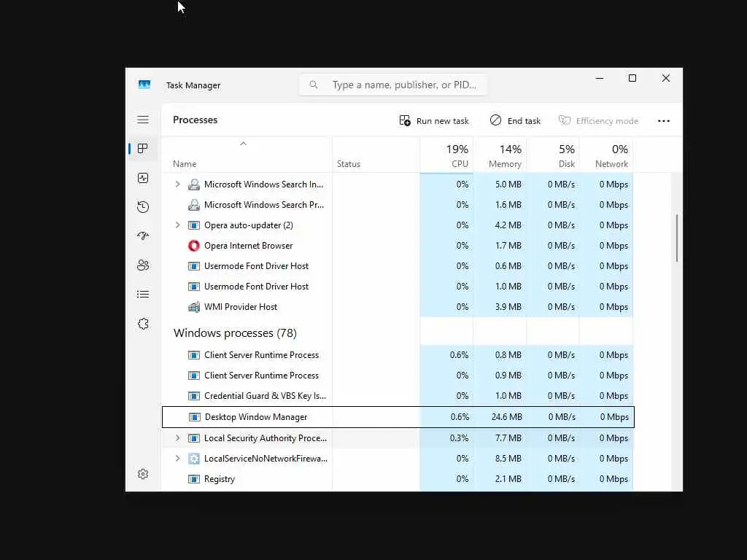This screenshot has height=560, width=747.
Task: Sort by the Memory column header
Action: [x=500, y=156]
